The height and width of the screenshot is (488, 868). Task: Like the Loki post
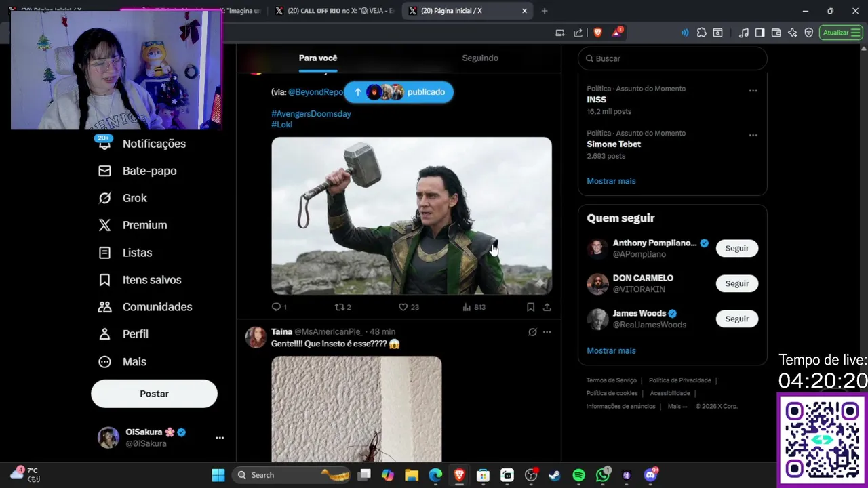(x=409, y=307)
